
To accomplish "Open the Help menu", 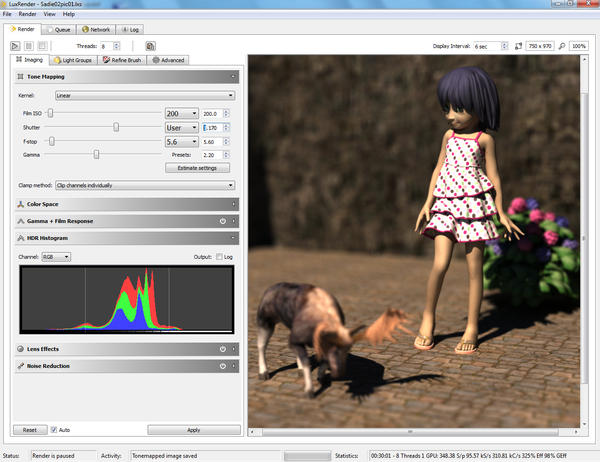I will click(68, 14).
